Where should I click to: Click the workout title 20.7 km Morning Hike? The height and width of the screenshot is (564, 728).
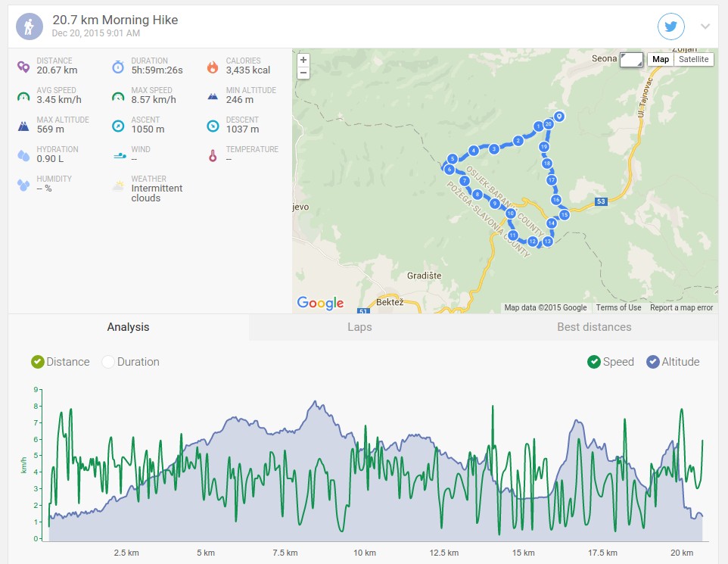pyautogui.click(x=115, y=20)
